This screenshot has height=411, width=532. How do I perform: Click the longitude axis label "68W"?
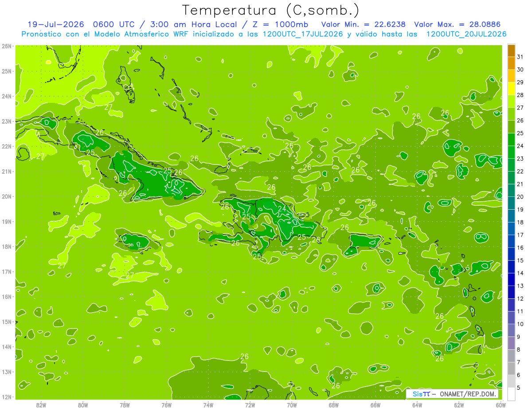(x=334, y=405)
